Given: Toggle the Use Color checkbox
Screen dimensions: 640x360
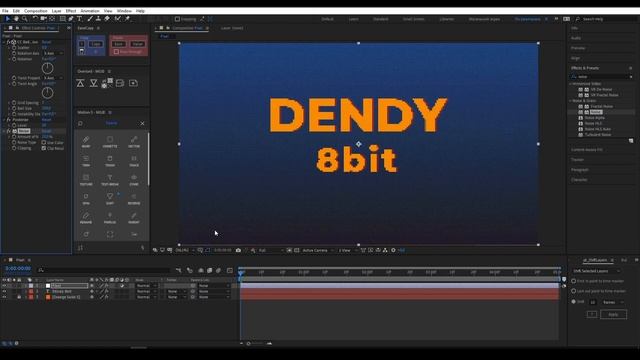Looking at the screenshot, I should pos(44,143).
